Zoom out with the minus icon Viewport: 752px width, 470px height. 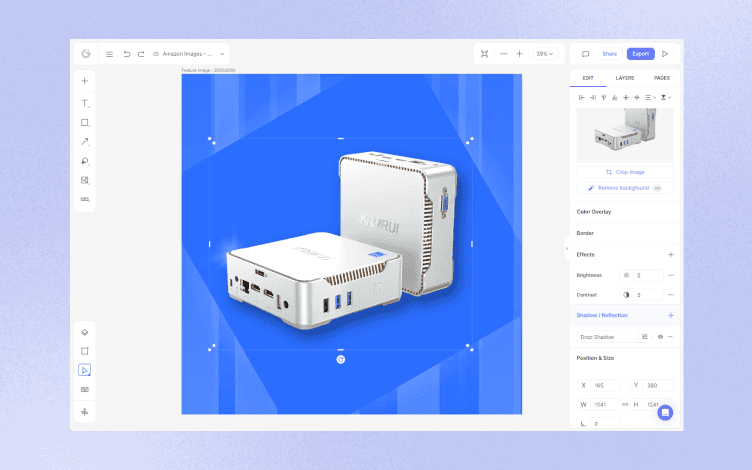click(503, 54)
